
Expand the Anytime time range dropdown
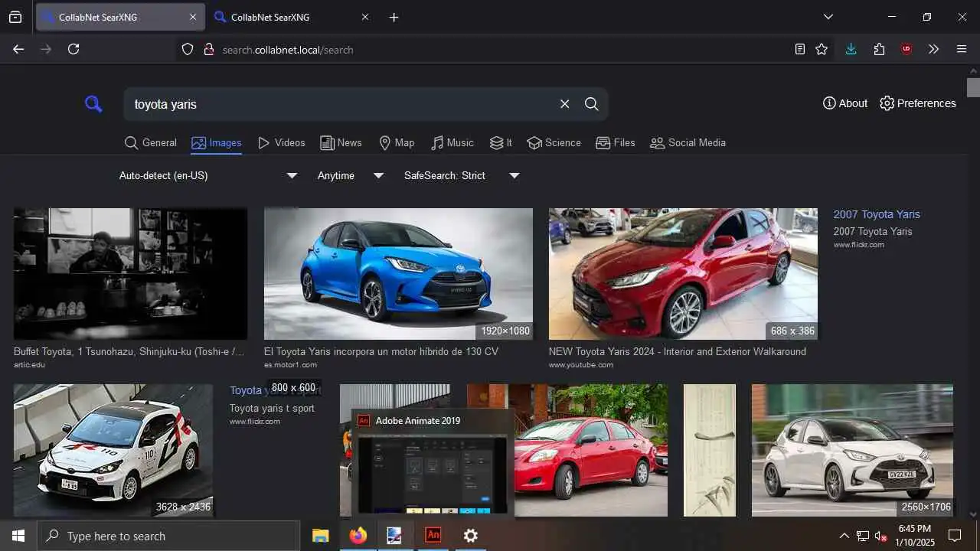tap(351, 175)
